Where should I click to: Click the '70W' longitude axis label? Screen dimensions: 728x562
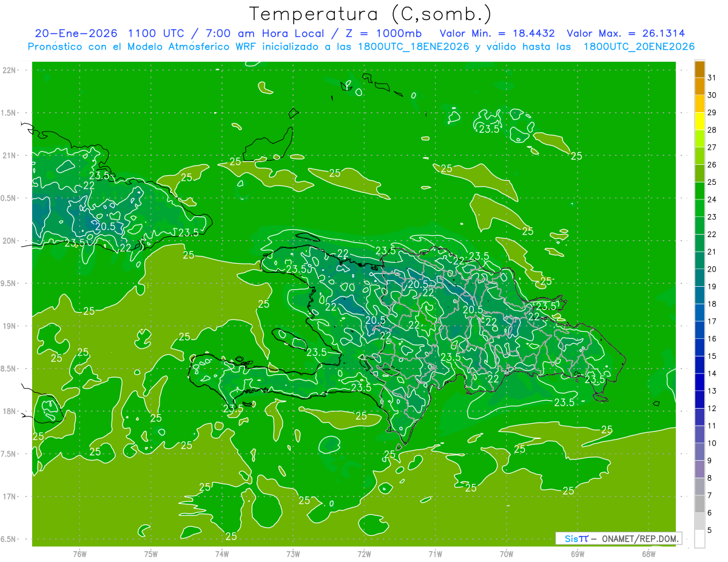click(506, 554)
